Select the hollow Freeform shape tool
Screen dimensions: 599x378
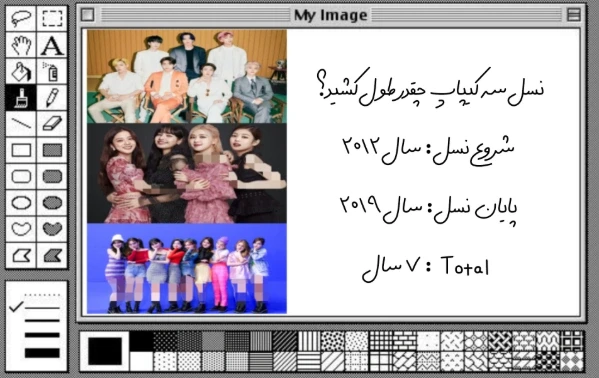point(21,229)
